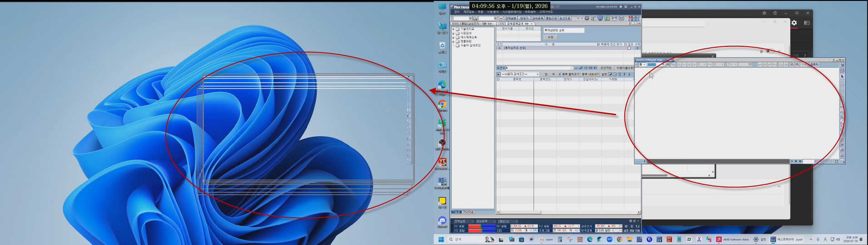This screenshot has height=245, width=868.
Task: Toggle the 목록에 조건 추가 checkbox
Action: click(x=598, y=44)
